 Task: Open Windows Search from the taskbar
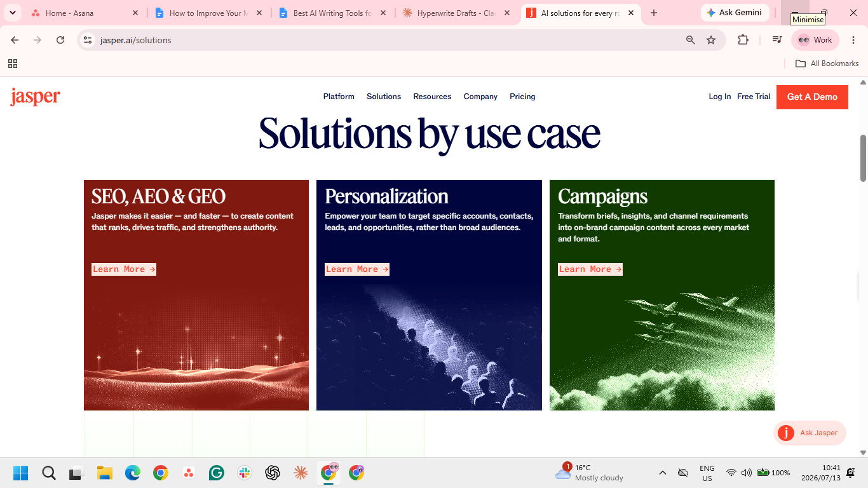(x=49, y=473)
